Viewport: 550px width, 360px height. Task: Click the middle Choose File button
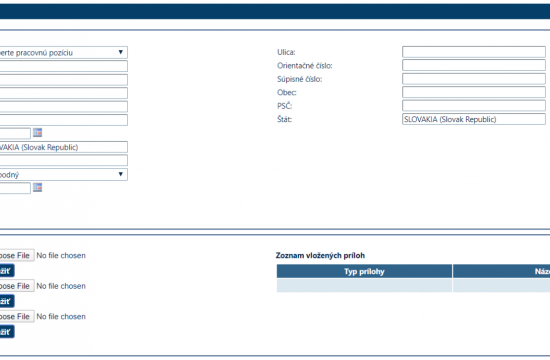click(x=17, y=286)
